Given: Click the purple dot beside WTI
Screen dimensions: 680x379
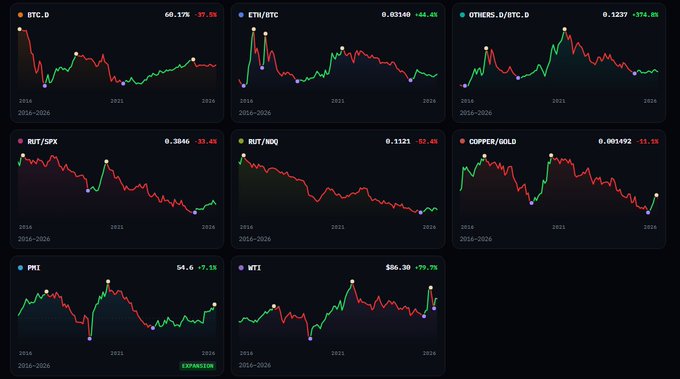Looking at the screenshot, I should coord(241,268).
